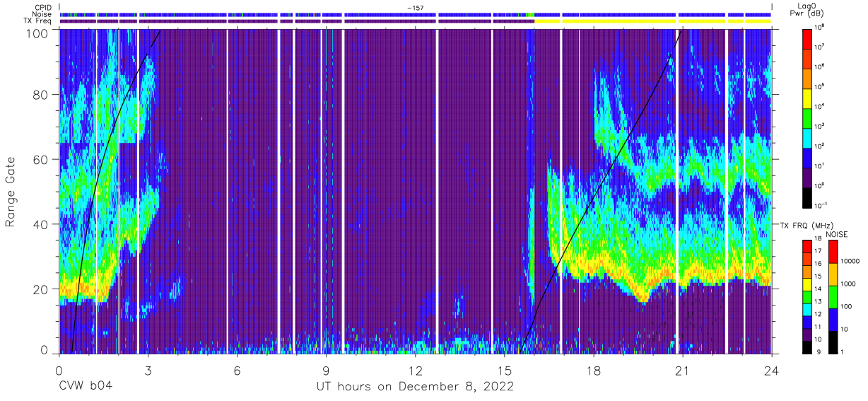
Task: Click the '10000' label on NOISE scale
Action: tap(850, 260)
